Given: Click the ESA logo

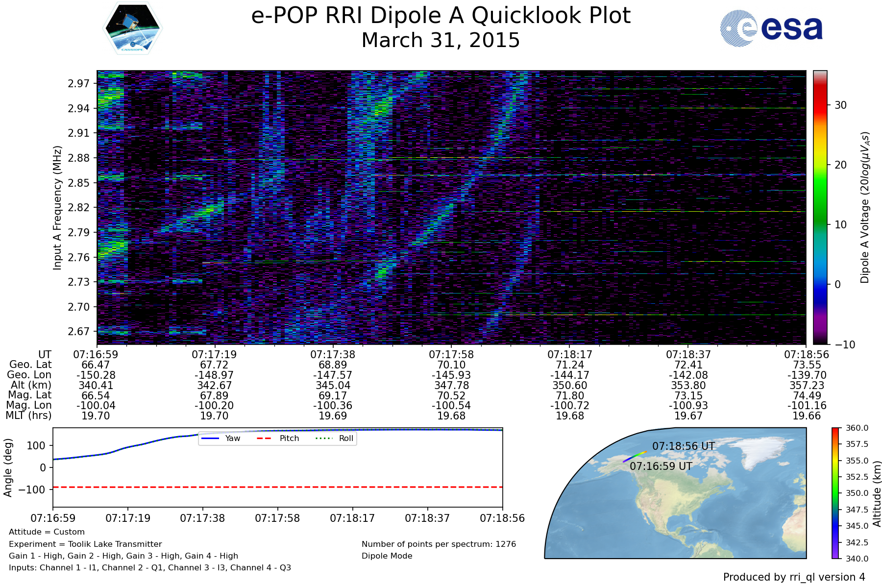Looking at the screenshot, I should click(771, 29).
